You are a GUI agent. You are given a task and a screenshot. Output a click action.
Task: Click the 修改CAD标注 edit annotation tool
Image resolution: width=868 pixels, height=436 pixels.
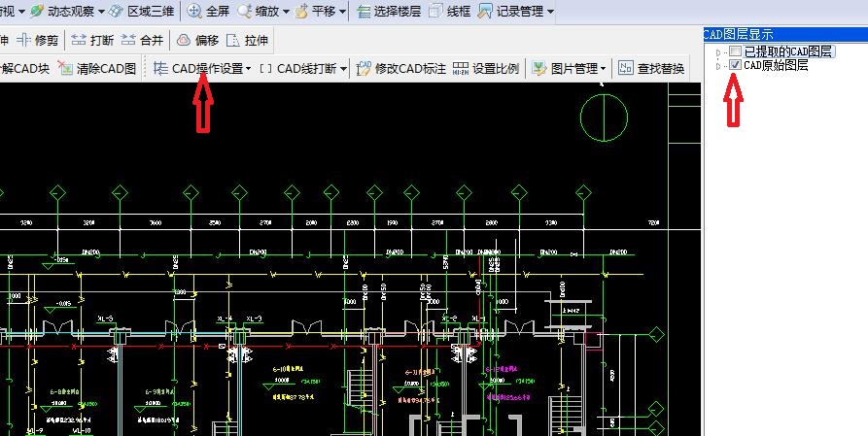click(401, 69)
